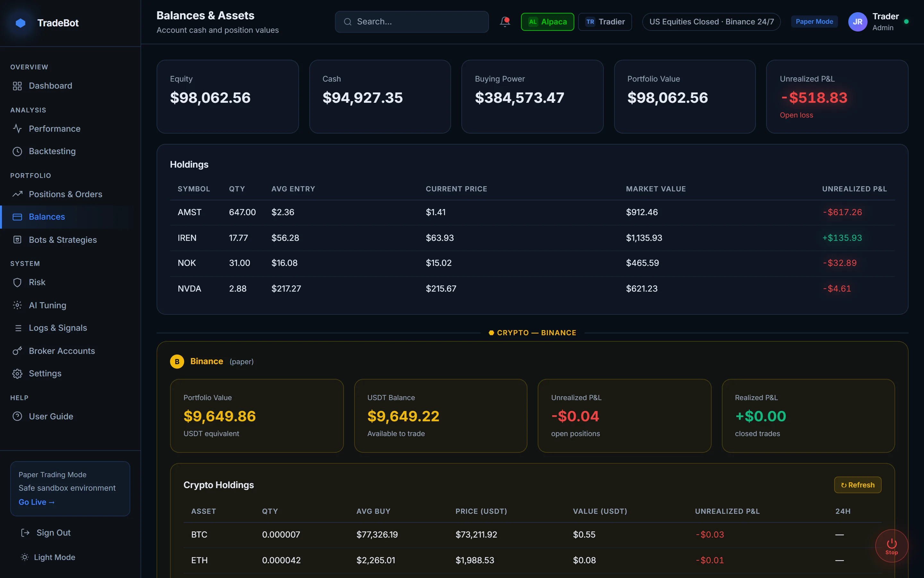Click the green online status dot
Screen dimensions: 924x578
coord(906,22)
